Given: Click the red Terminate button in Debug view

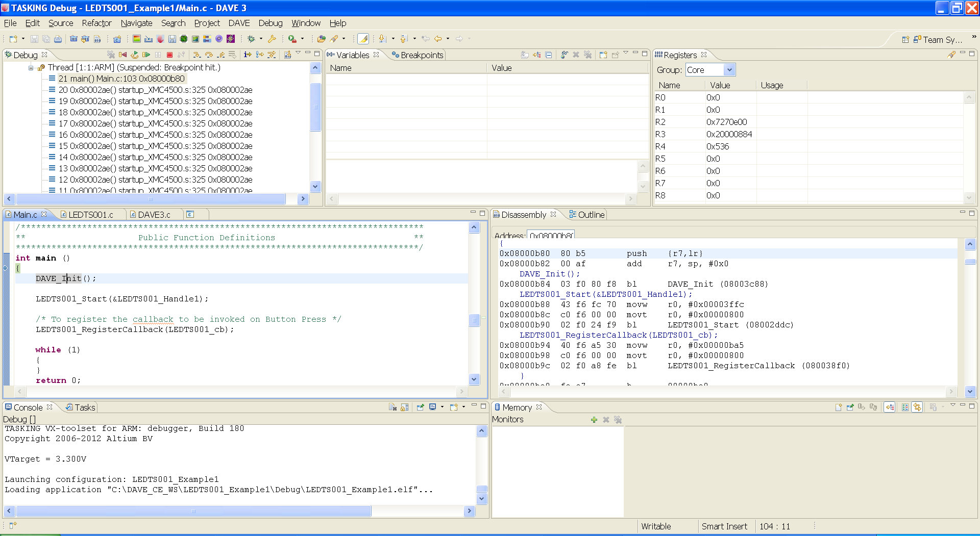Looking at the screenshot, I should [x=170, y=55].
